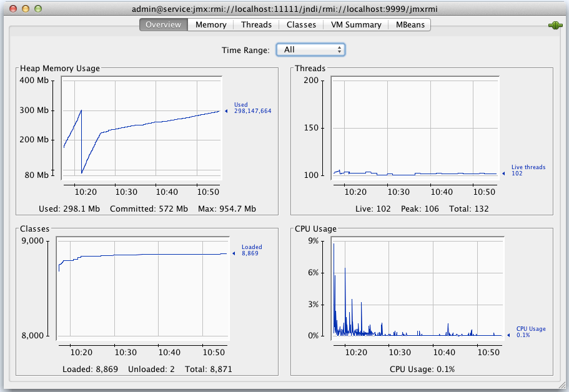This screenshot has height=392, width=569.
Task: Minimize the window using the yellow button
Action: coord(25,9)
